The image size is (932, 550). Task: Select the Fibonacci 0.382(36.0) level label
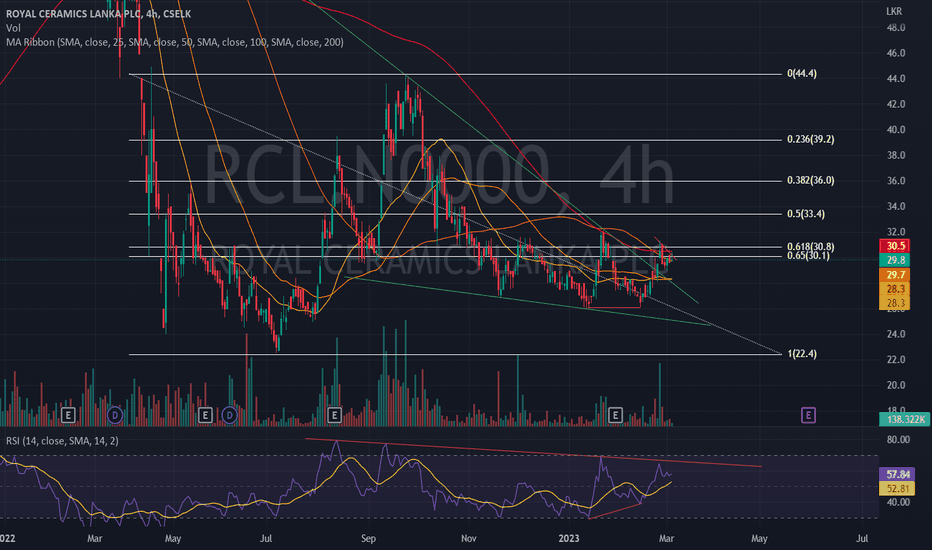pyautogui.click(x=811, y=180)
